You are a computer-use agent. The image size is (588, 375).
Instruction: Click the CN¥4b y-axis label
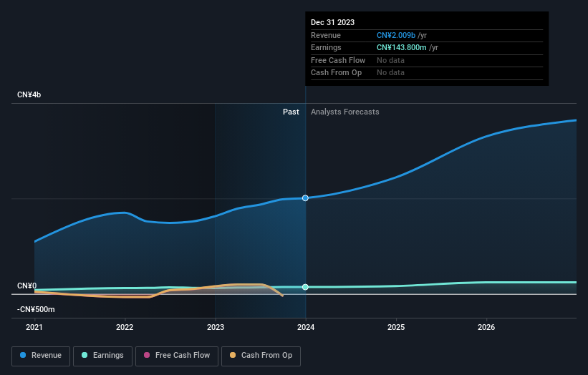tap(29, 94)
